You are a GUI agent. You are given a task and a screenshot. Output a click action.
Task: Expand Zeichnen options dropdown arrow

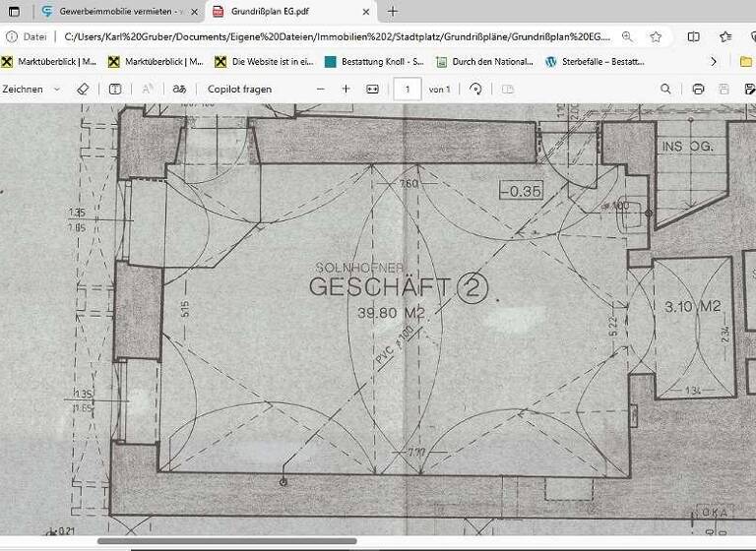[x=57, y=90]
